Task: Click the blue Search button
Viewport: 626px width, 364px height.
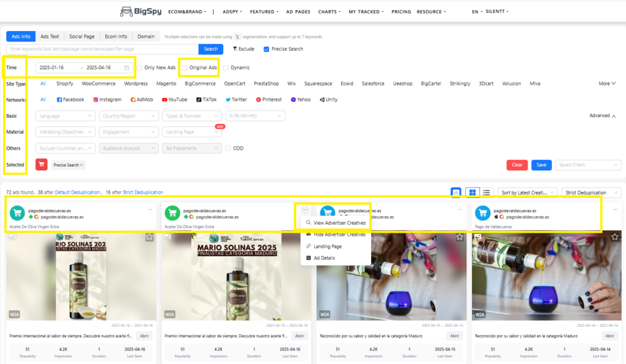Action: [211, 49]
